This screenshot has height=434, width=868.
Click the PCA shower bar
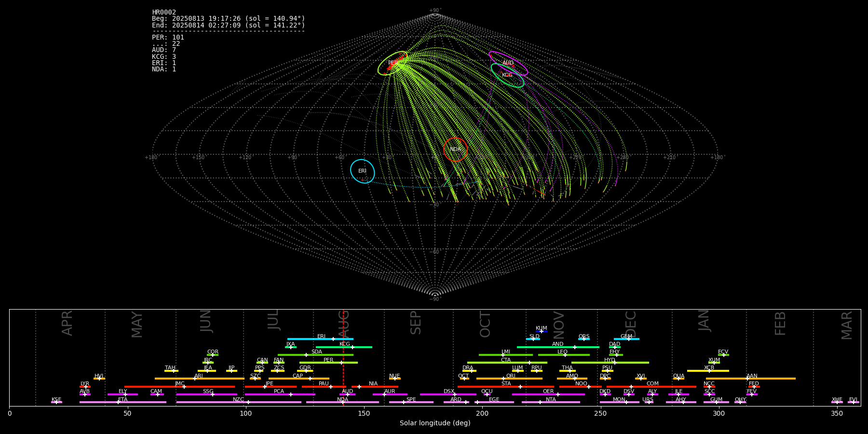(x=280, y=394)
